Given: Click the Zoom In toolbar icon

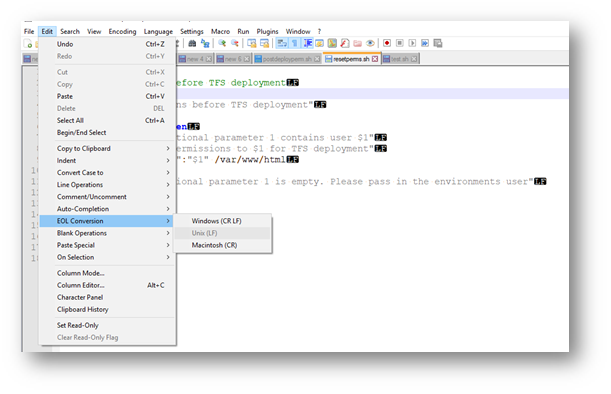Looking at the screenshot, I should pos(222,43).
